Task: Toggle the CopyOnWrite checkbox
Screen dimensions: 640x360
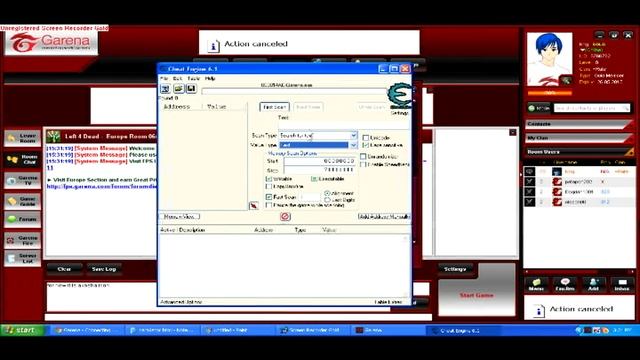Action: coord(269,187)
